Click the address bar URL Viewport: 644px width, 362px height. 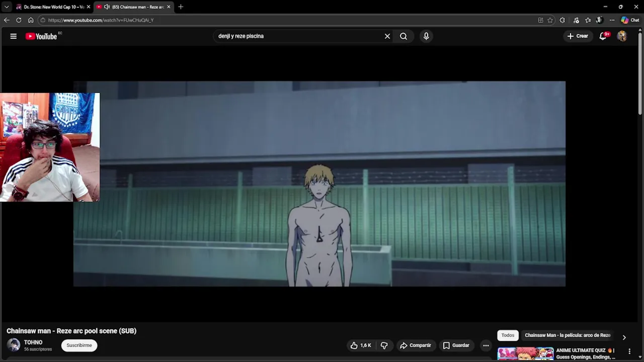101,20
